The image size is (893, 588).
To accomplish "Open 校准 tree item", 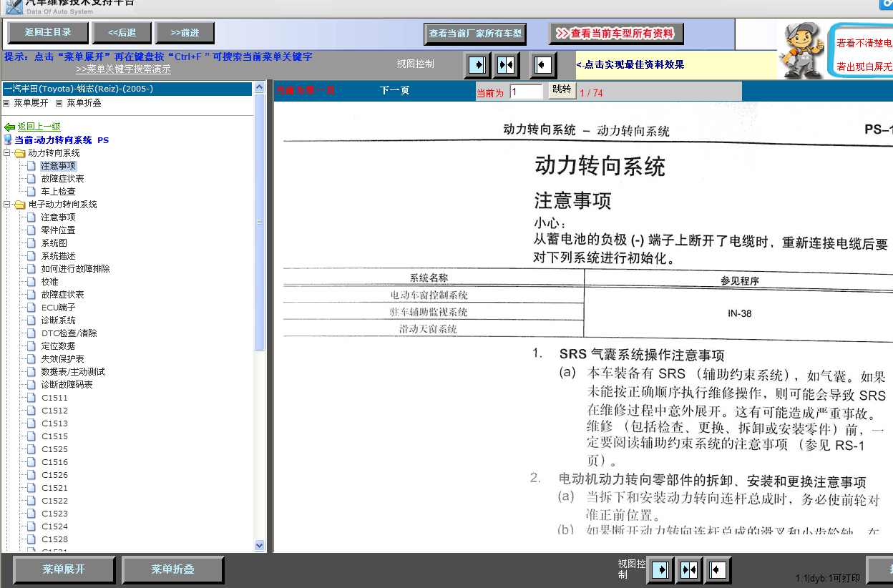I will (49, 282).
